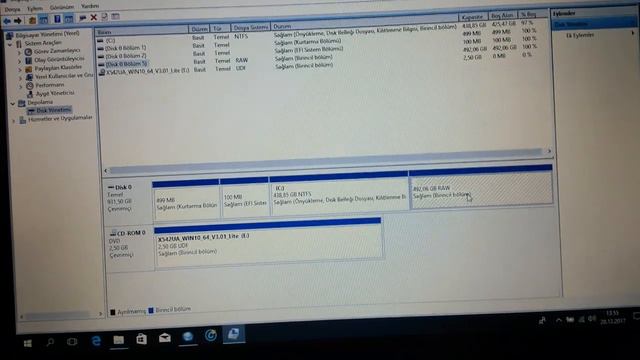This screenshot has height=360, width=640.
Task: Open Görev Zamanlayıcı in the tree
Action: pyautogui.click(x=57, y=51)
